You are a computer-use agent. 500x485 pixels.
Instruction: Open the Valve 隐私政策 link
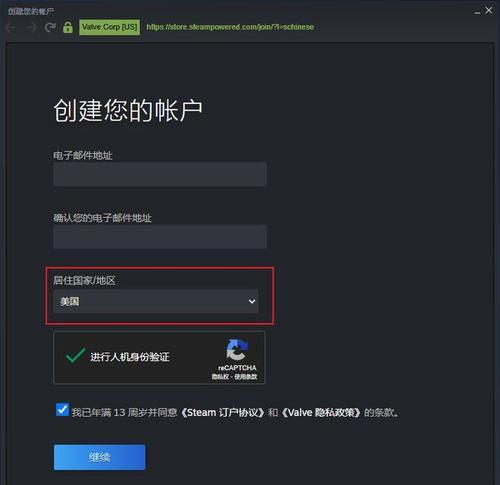(321, 413)
